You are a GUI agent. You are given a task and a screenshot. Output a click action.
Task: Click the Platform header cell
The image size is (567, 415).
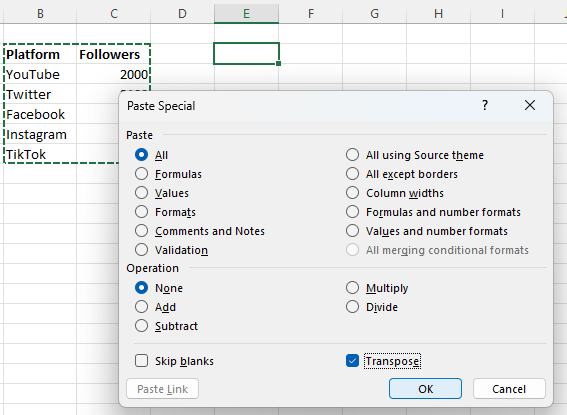[x=40, y=54]
